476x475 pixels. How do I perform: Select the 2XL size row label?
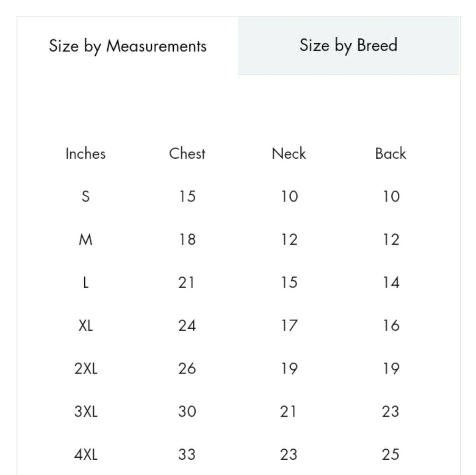[86, 369]
